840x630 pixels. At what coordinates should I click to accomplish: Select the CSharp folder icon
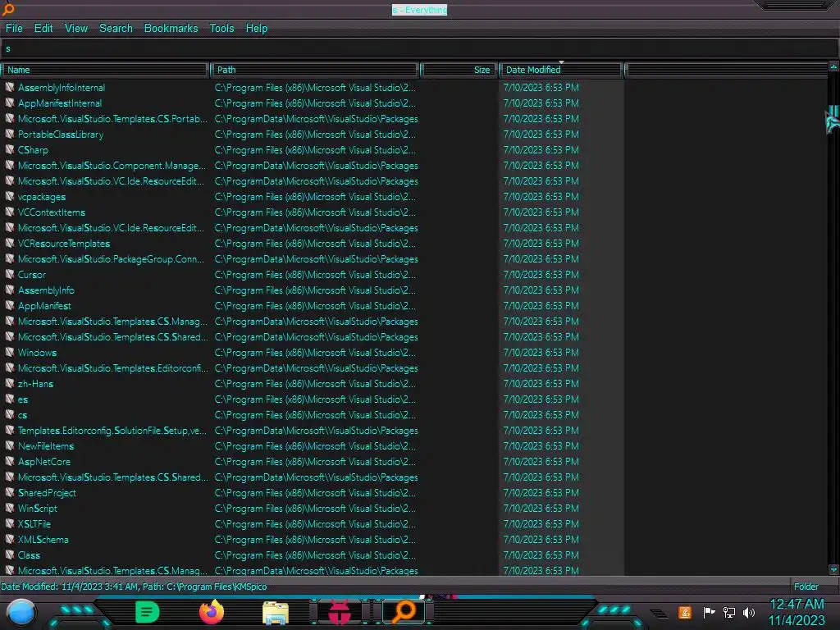tap(10, 149)
